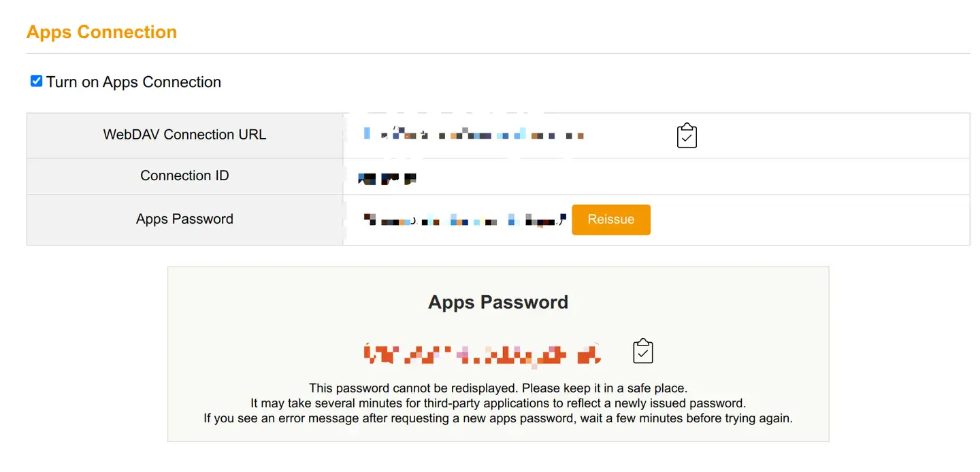Select the blurred Connection ID value
This screenshot has height=472, width=980.
click(387, 178)
